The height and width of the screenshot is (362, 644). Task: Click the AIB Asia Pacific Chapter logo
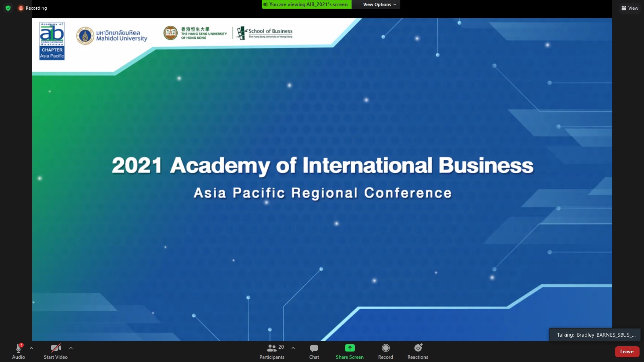(x=52, y=41)
